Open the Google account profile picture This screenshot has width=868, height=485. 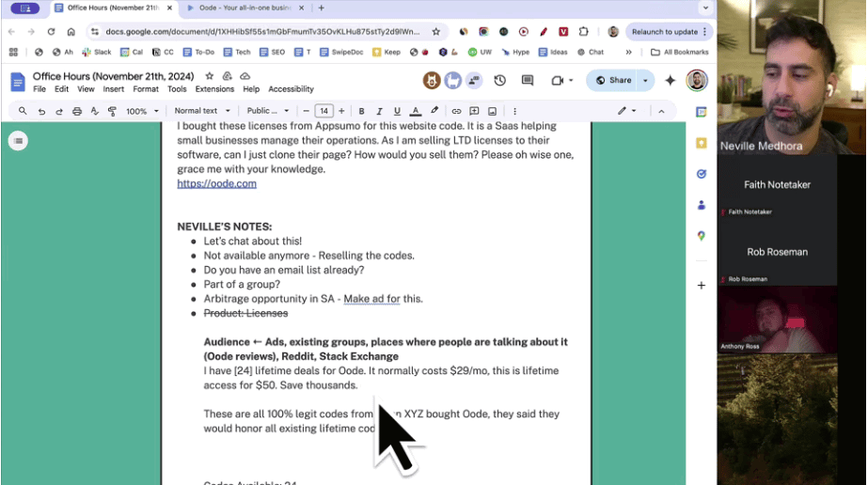click(697, 80)
